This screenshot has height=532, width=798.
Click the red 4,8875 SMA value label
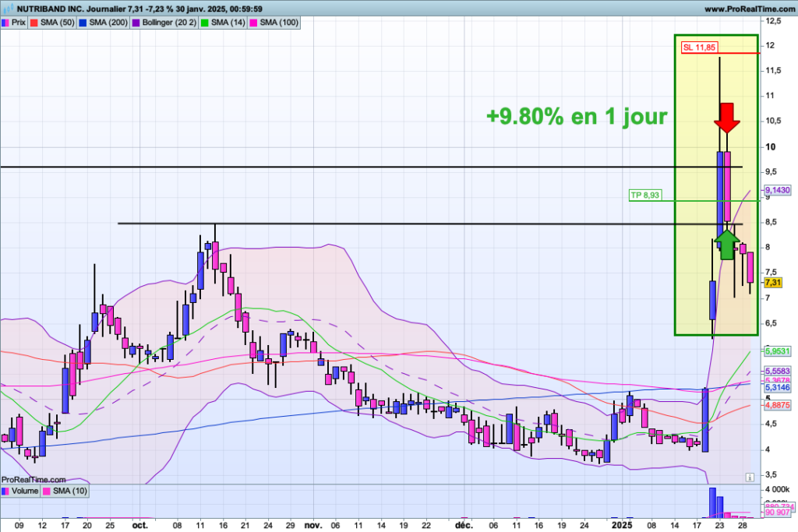tap(778, 405)
